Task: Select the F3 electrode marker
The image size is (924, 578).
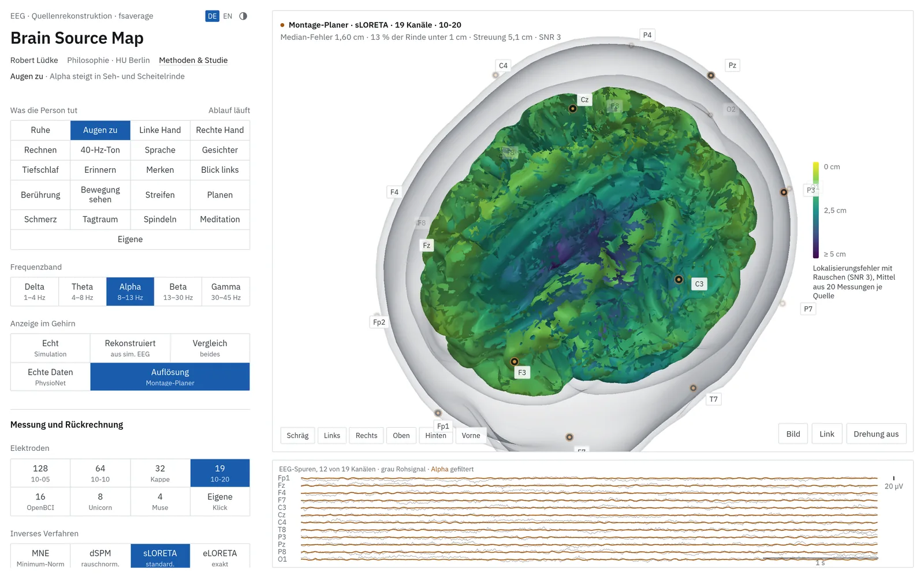Action: [x=515, y=362]
